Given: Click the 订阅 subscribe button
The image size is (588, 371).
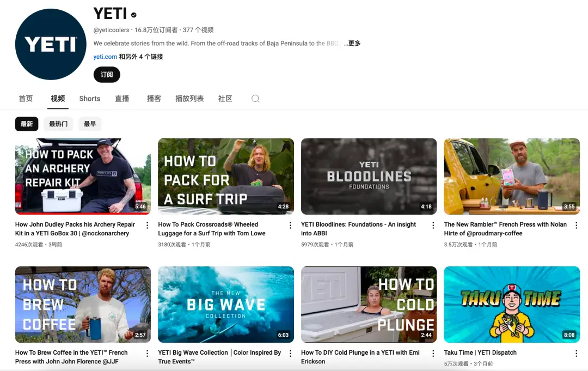Looking at the screenshot, I should click(x=107, y=75).
